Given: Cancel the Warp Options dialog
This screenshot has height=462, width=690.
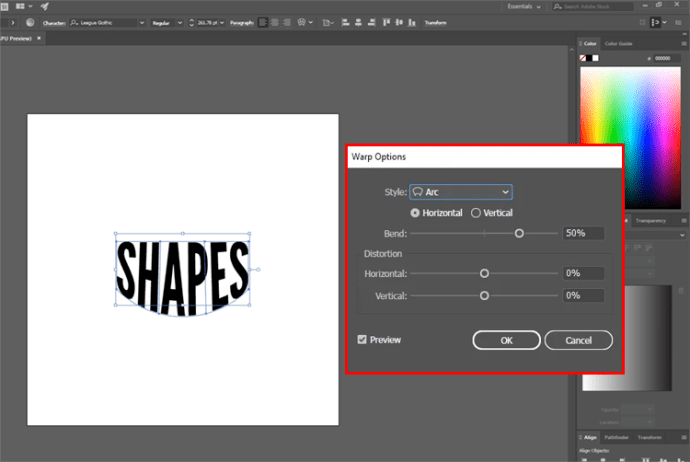Looking at the screenshot, I should (x=578, y=340).
